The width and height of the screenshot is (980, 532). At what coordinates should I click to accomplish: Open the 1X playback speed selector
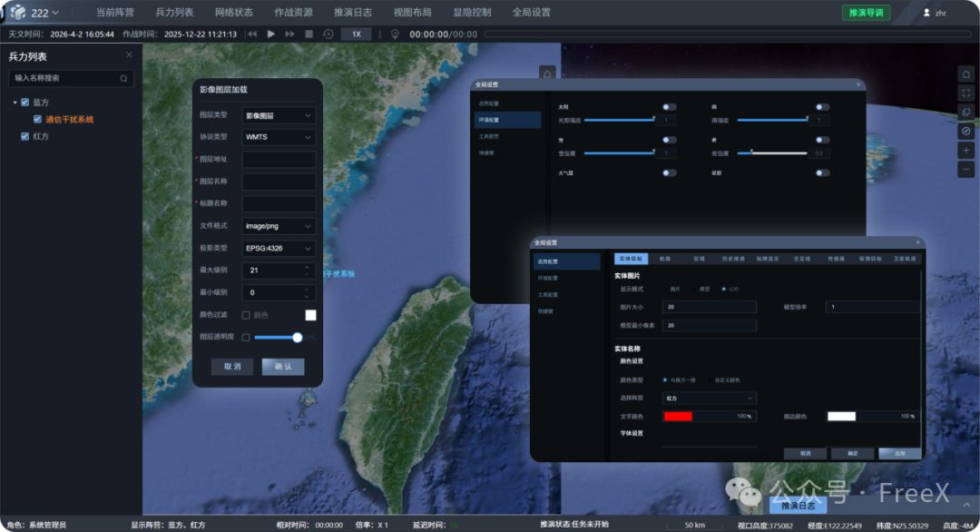tap(357, 34)
